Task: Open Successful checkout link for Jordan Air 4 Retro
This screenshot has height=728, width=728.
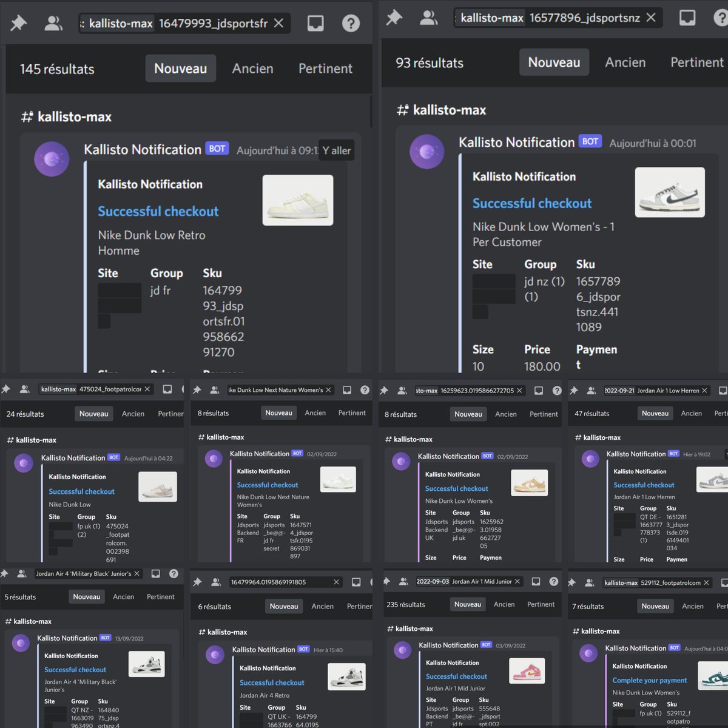Action: click(272, 682)
